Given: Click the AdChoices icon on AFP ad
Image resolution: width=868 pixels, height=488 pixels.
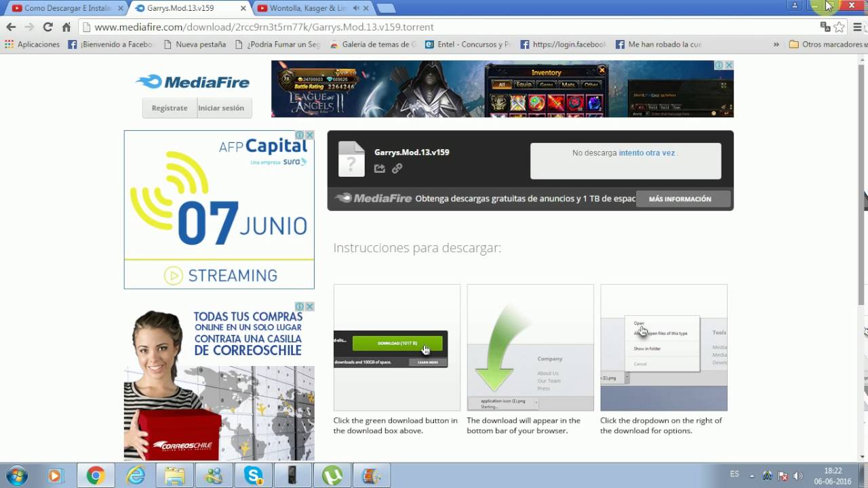Looking at the screenshot, I should (x=301, y=135).
